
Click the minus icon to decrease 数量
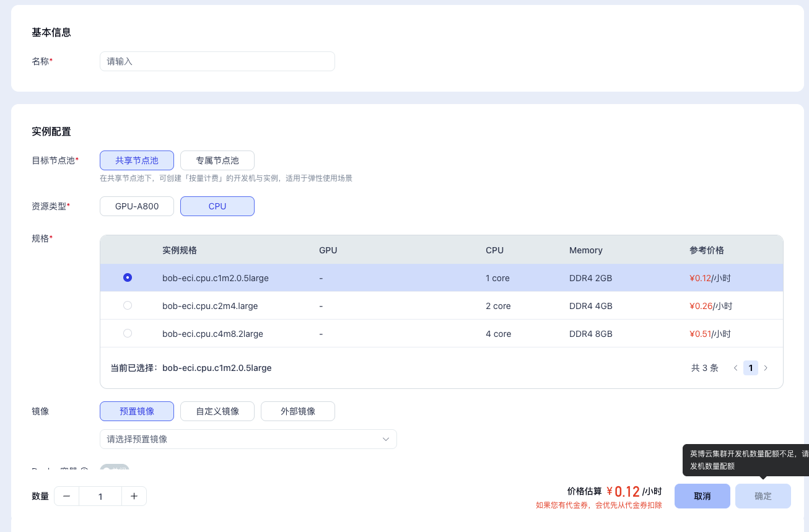(67, 496)
